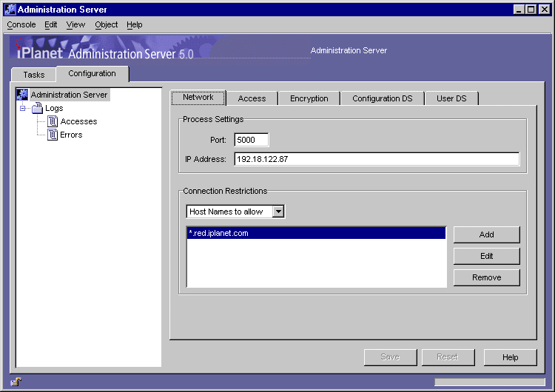Close the Administration Server window

pyautogui.click(x=545, y=10)
